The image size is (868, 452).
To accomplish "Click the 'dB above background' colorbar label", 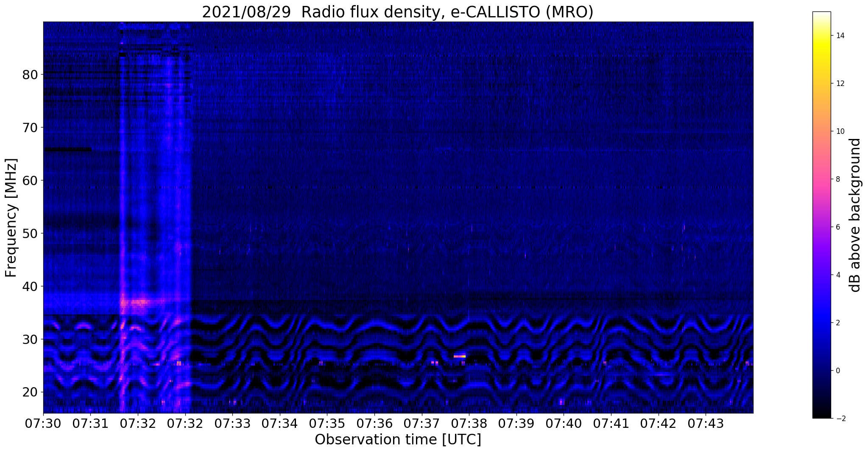I will pos(855,215).
